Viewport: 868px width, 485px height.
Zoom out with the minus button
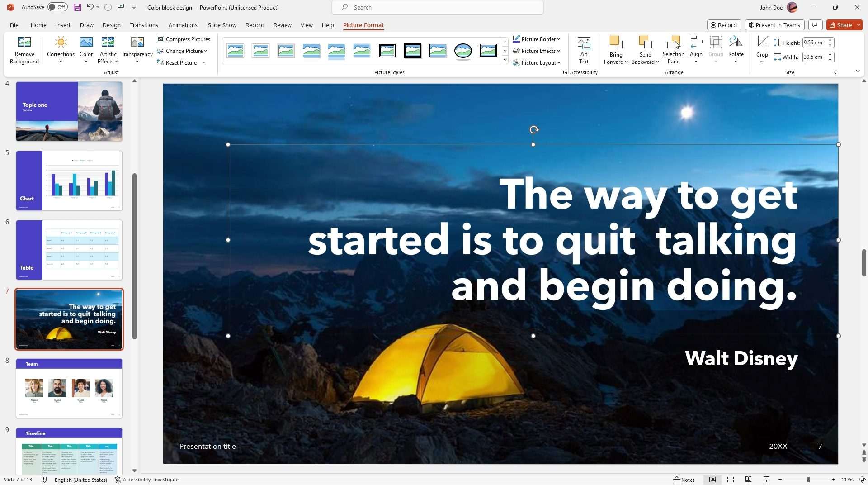[x=780, y=480]
